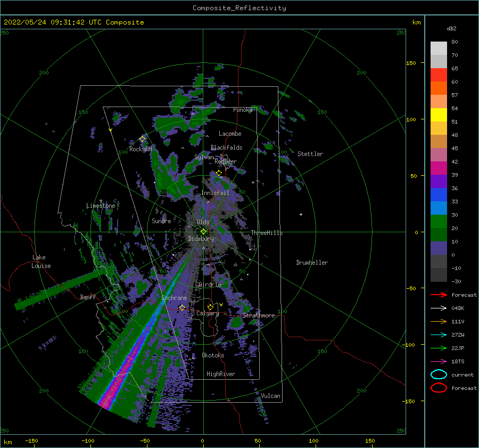The image size is (479, 448).
Task: Pick the slate 0-10 dBZ color swatch
Action: click(439, 248)
